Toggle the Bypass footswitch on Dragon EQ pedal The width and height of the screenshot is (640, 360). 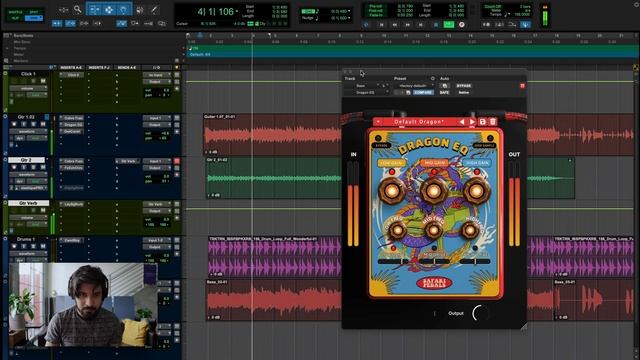tap(378, 138)
